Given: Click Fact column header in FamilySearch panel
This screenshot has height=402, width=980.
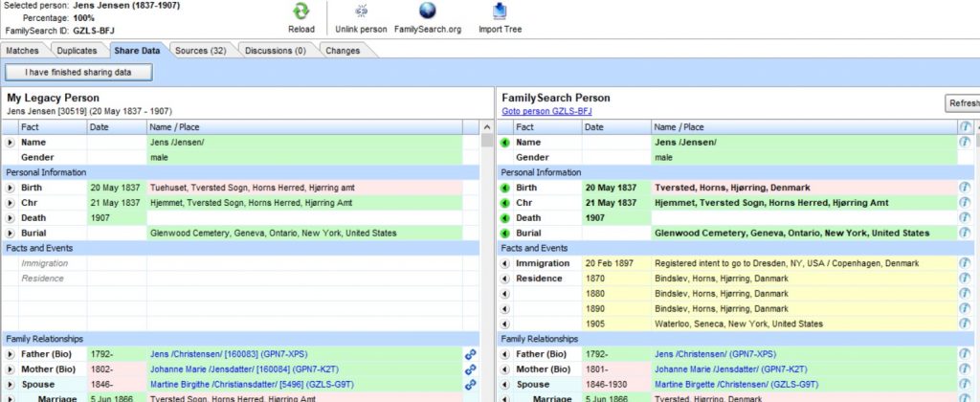Looking at the screenshot, I should point(547,127).
